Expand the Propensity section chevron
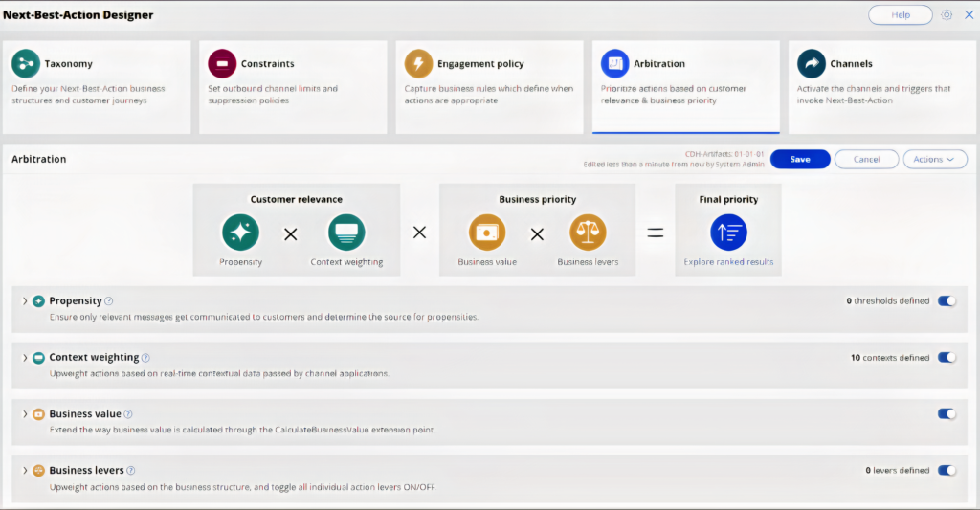Image resolution: width=980 pixels, height=510 pixels. pos(25,301)
